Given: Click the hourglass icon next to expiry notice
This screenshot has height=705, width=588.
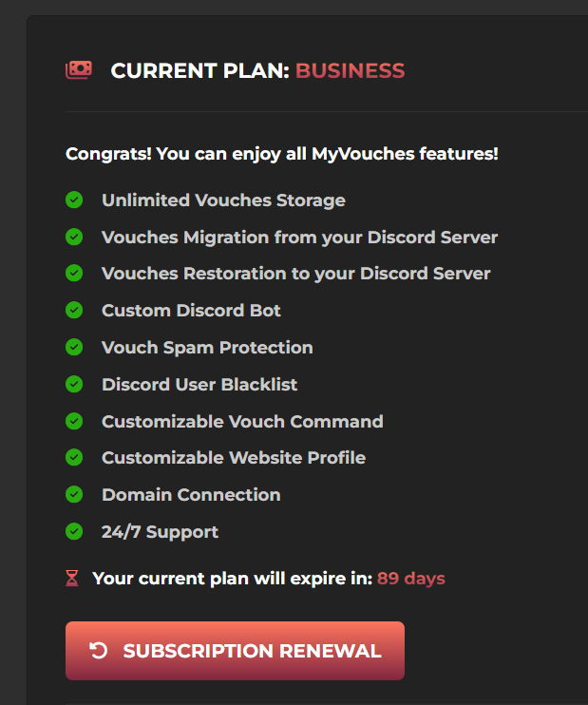Looking at the screenshot, I should tap(72, 578).
